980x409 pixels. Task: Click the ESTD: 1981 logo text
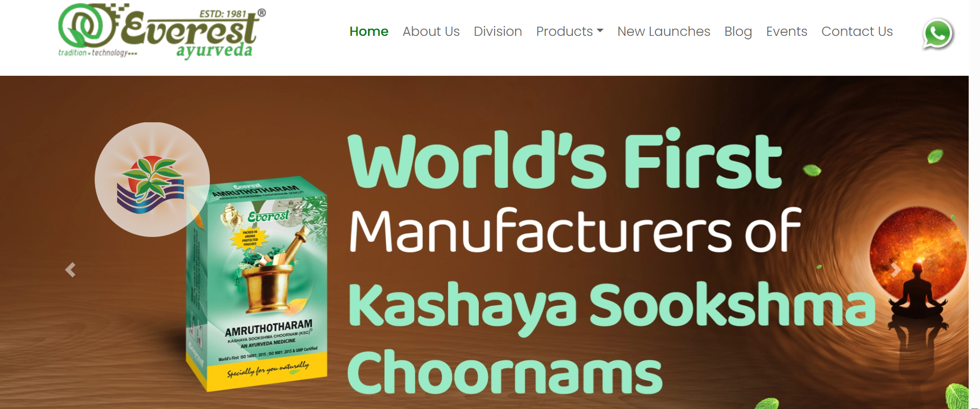click(223, 14)
